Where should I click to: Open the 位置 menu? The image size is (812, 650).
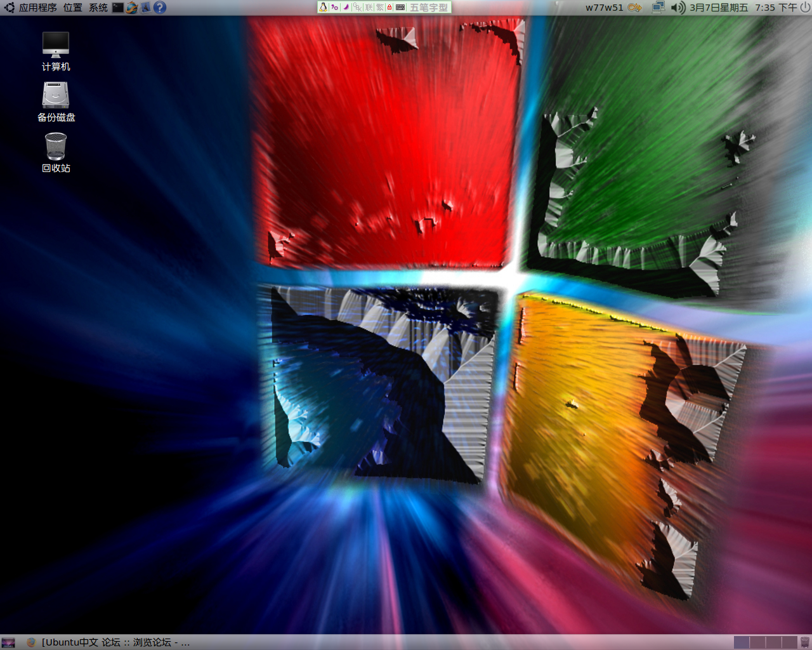pos(72,8)
